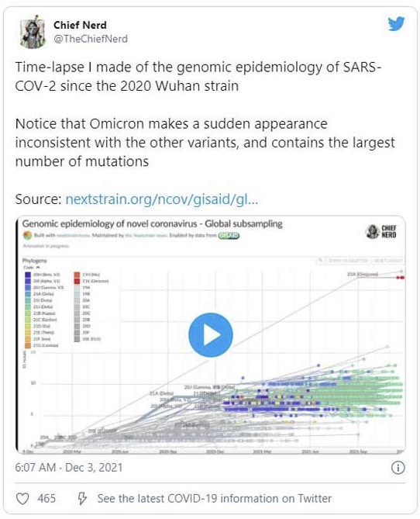
Task: Click the tweet info circle icon
Action: point(398,468)
